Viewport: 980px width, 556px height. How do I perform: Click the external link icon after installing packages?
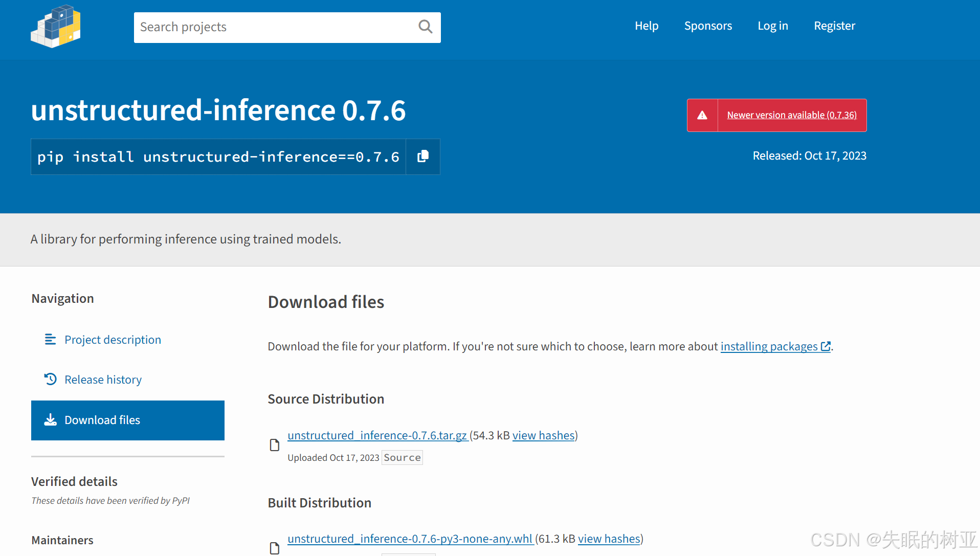click(826, 346)
